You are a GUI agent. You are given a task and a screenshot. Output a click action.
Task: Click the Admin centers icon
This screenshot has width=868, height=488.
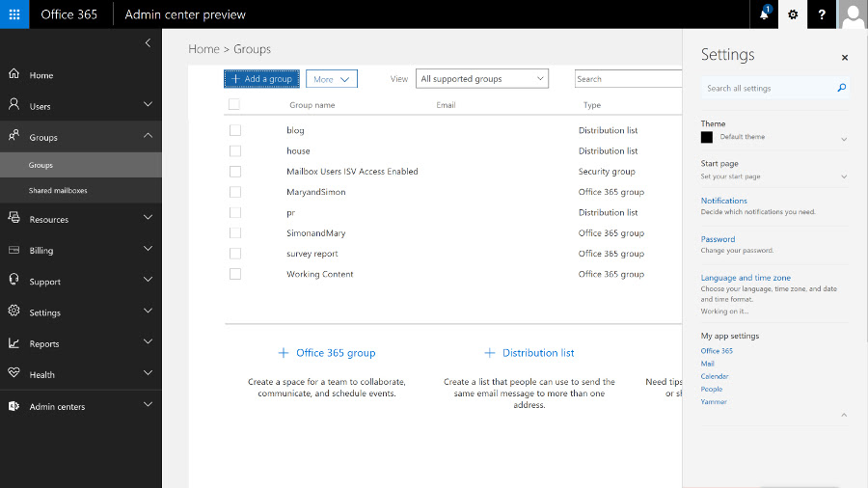point(14,406)
